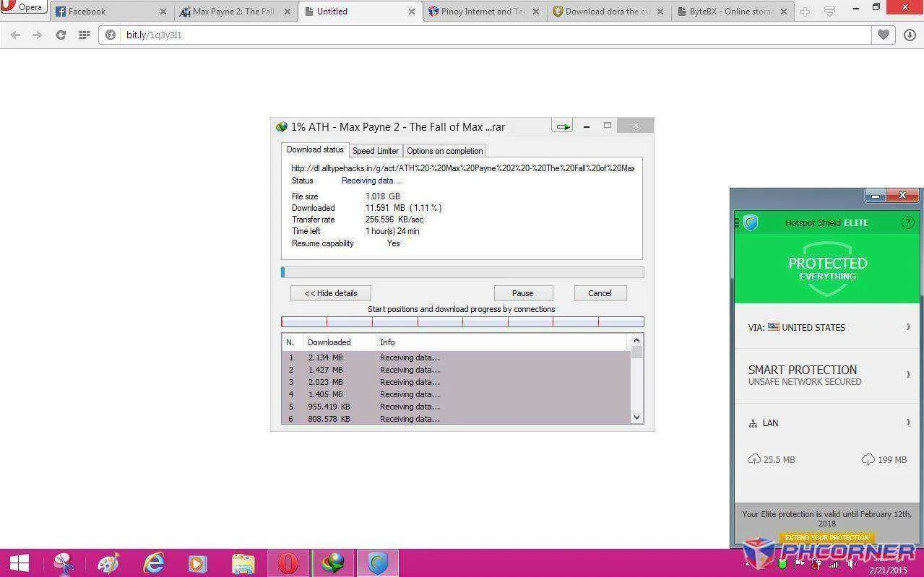Screen dimensions: 924x577
Task: Open File Explorer from the taskbar
Action: point(243,563)
